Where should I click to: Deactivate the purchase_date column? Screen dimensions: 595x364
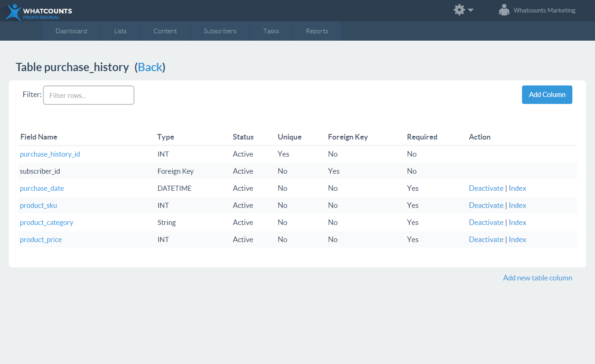pos(486,188)
